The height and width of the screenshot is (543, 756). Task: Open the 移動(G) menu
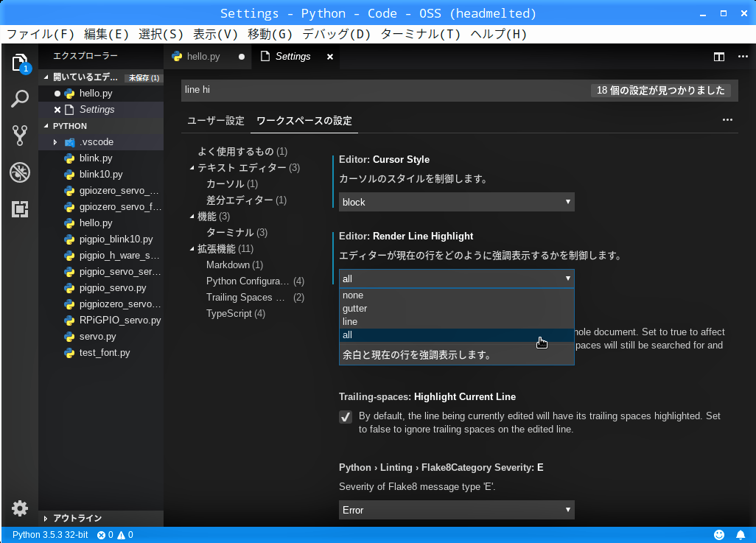[270, 34]
